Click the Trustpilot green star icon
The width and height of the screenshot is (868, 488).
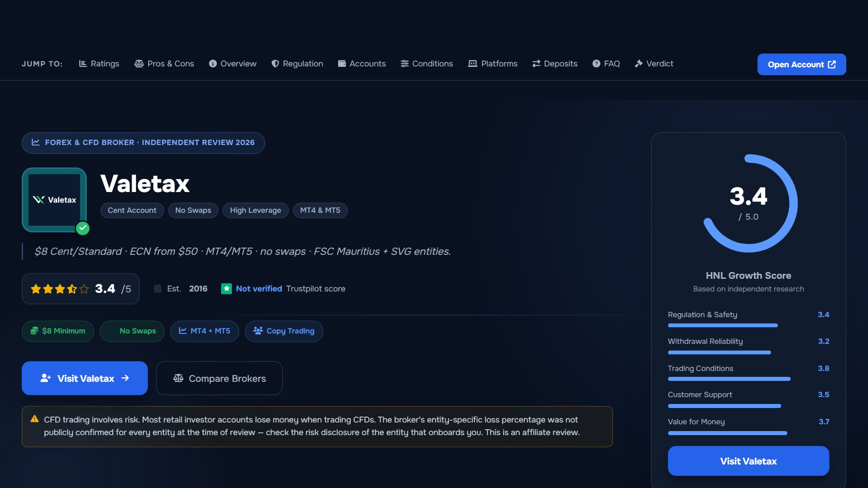click(x=226, y=289)
